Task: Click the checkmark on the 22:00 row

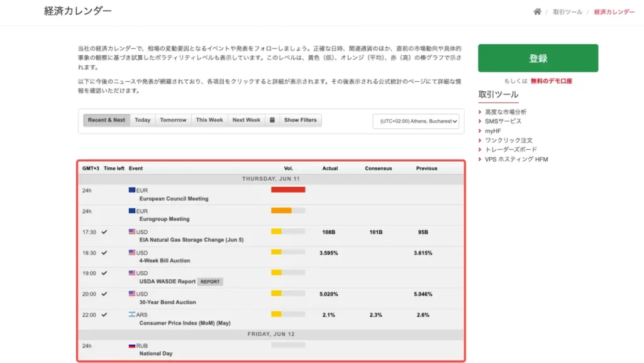Action: pyautogui.click(x=104, y=315)
